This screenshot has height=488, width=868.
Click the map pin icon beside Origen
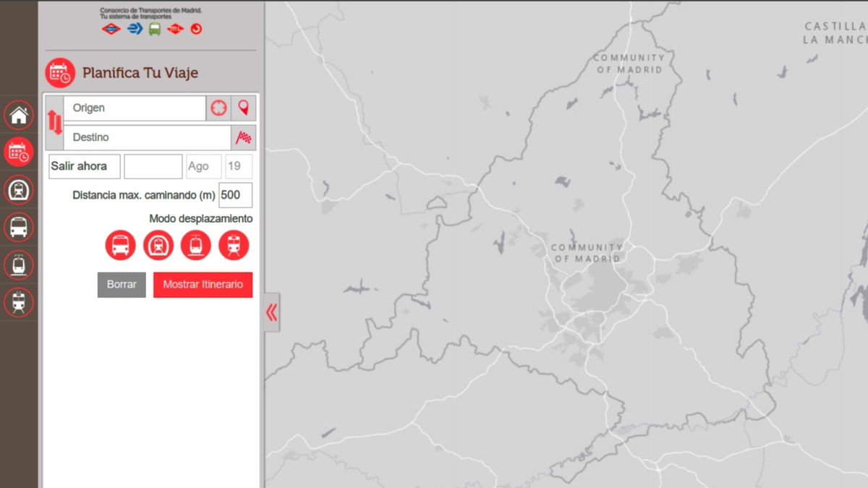[x=246, y=108]
